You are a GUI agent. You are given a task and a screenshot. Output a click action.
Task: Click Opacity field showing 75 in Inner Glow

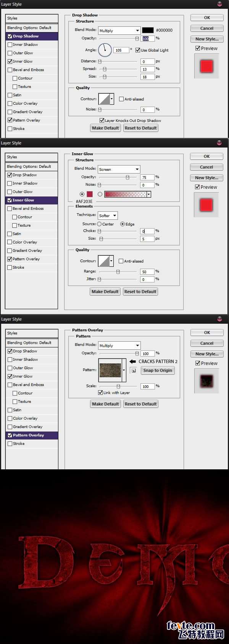point(147,177)
